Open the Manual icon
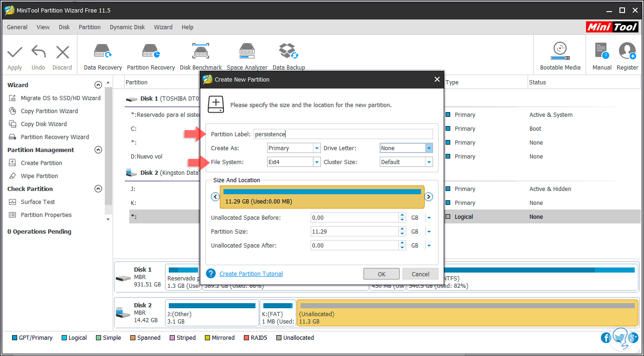This screenshot has height=356, width=644. tap(602, 51)
